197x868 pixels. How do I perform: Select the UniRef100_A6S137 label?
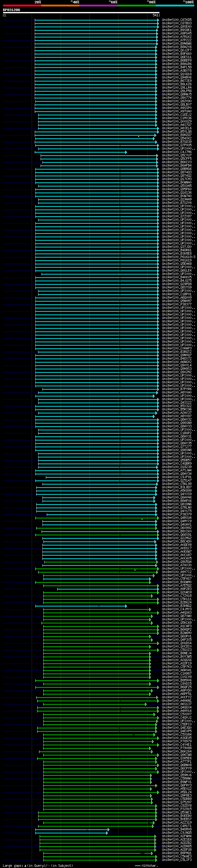(x=177, y=704)
